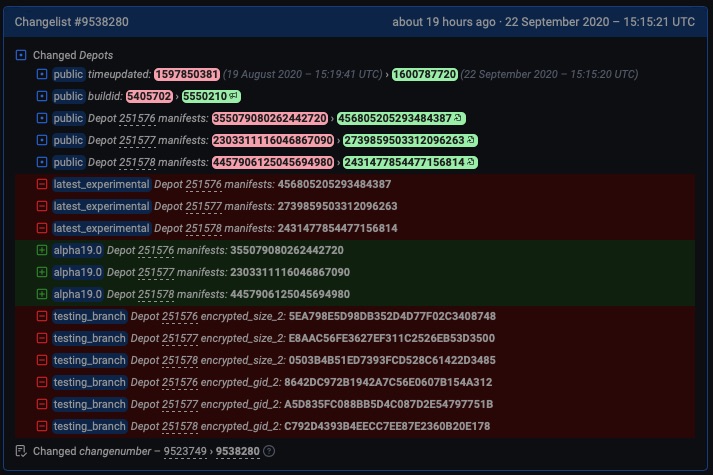Open the Changelist #9538280 title link
The height and width of the screenshot is (475, 713).
pos(71,21)
